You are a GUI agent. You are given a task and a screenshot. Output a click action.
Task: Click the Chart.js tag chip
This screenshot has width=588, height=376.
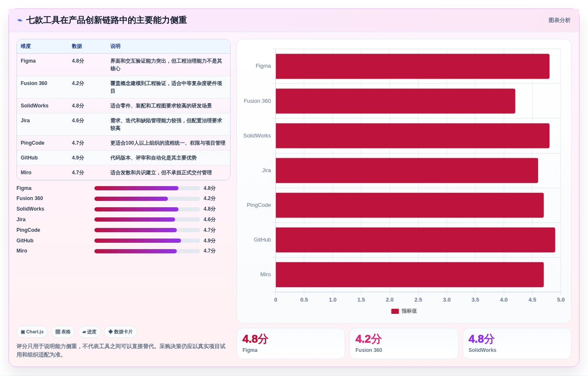pos(32,332)
